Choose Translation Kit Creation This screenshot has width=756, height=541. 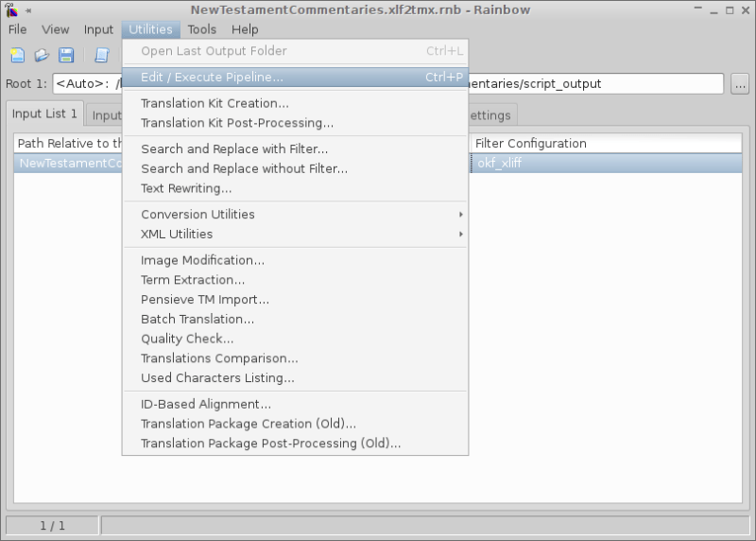pos(295,103)
